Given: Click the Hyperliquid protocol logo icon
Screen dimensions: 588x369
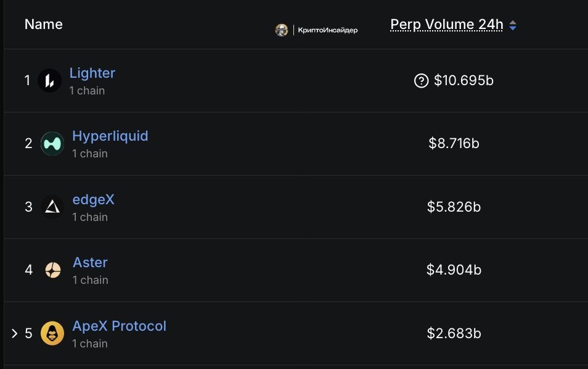Looking at the screenshot, I should (52, 144).
